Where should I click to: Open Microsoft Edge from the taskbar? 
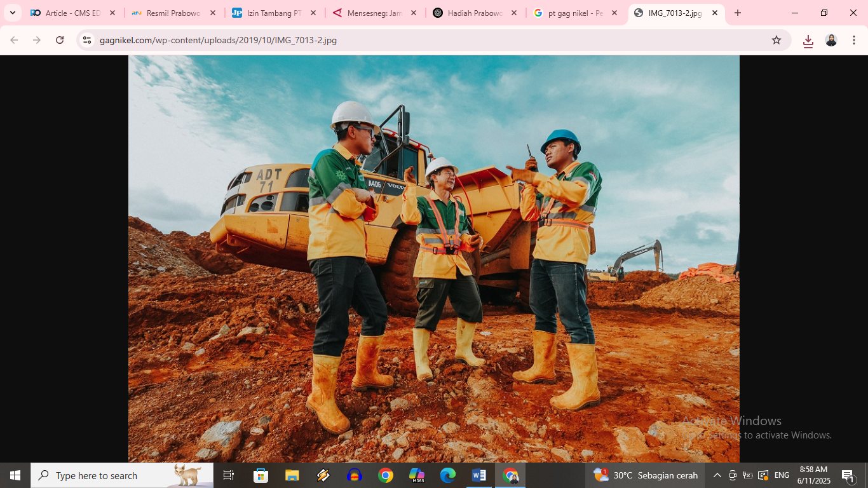click(448, 475)
